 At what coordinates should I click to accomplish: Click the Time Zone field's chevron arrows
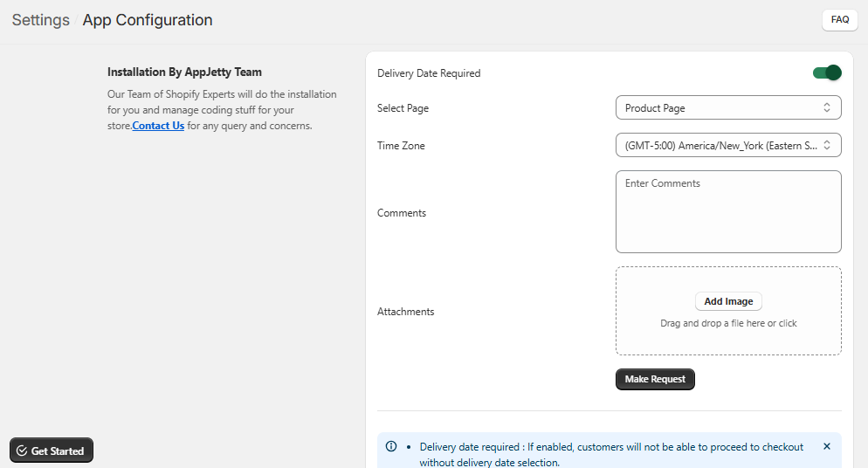tap(827, 145)
